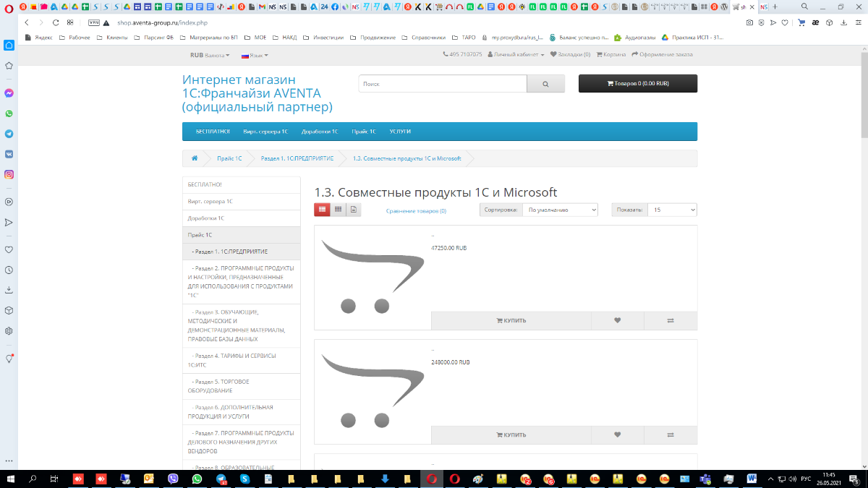
Task: Click the first product cart placeholder image
Action: 373,278
